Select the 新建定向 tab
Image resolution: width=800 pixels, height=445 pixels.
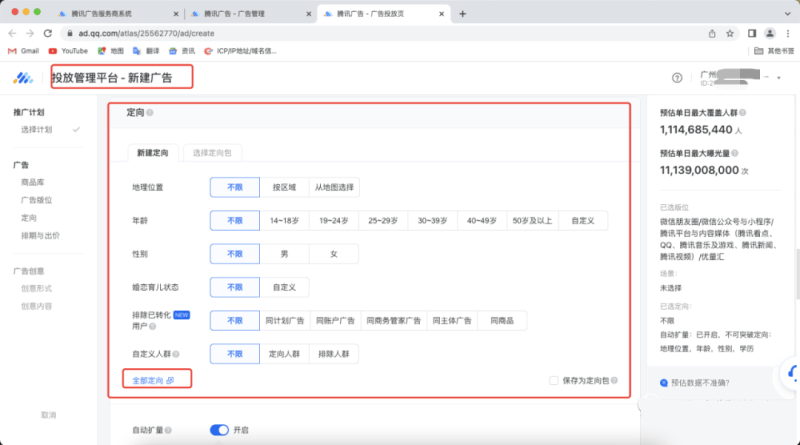pos(153,153)
